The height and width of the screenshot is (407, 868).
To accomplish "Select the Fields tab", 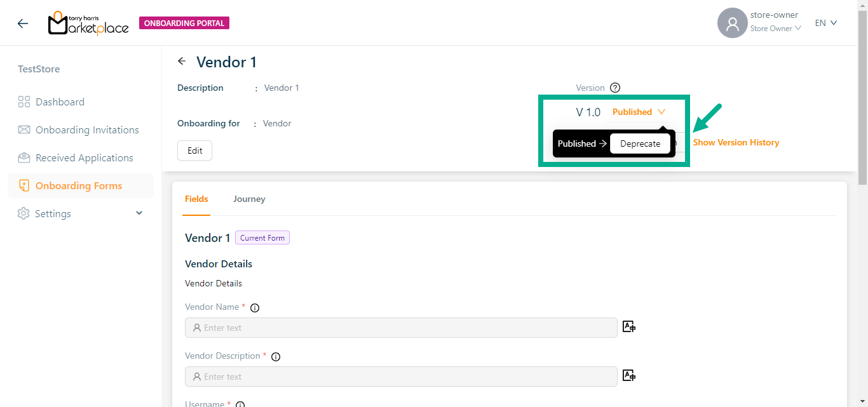I will tap(196, 199).
